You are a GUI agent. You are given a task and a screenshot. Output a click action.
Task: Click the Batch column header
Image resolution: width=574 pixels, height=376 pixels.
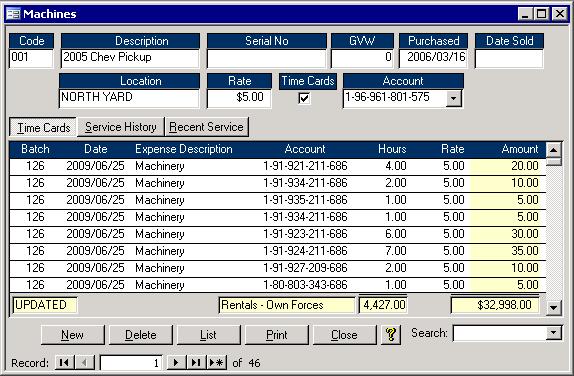point(35,149)
